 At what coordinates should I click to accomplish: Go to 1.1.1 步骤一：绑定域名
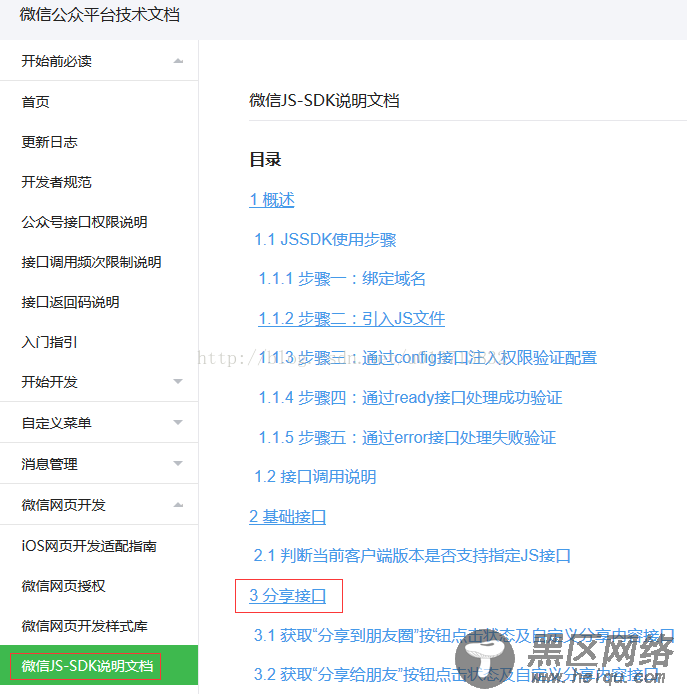click(x=342, y=279)
